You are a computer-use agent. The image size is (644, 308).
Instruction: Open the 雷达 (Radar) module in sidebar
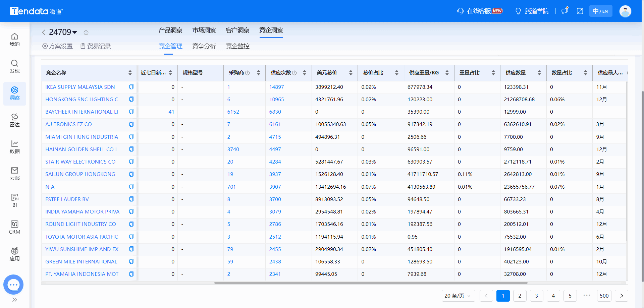pyautogui.click(x=14, y=120)
